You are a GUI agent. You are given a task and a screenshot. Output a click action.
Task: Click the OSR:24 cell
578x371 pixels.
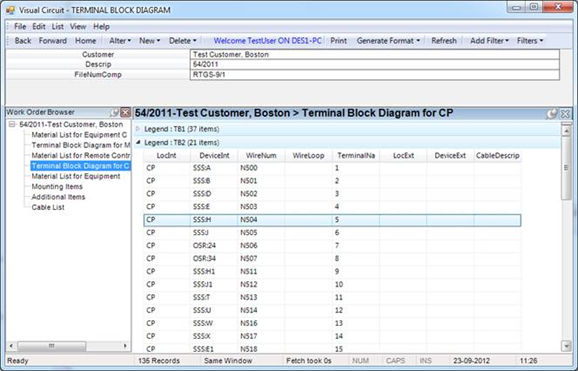(x=214, y=246)
